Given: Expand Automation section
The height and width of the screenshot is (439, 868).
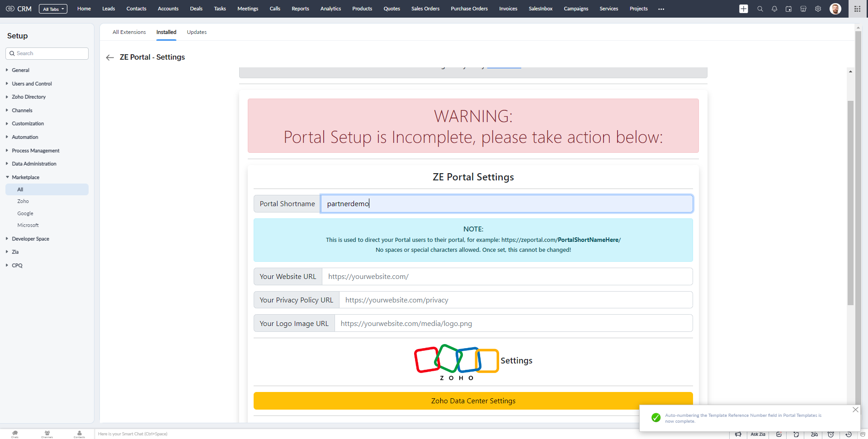Looking at the screenshot, I should pos(25,137).
